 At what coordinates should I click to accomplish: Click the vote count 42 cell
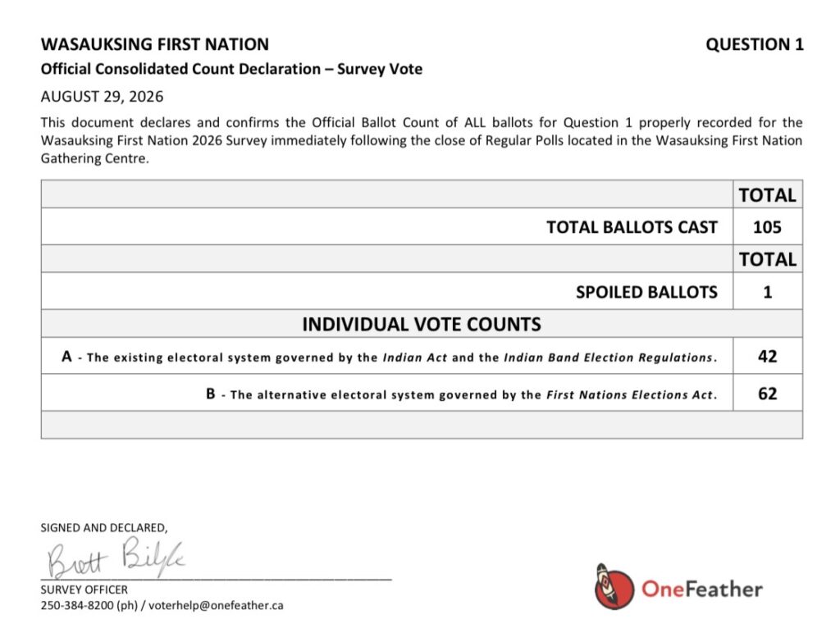(768, 356)
